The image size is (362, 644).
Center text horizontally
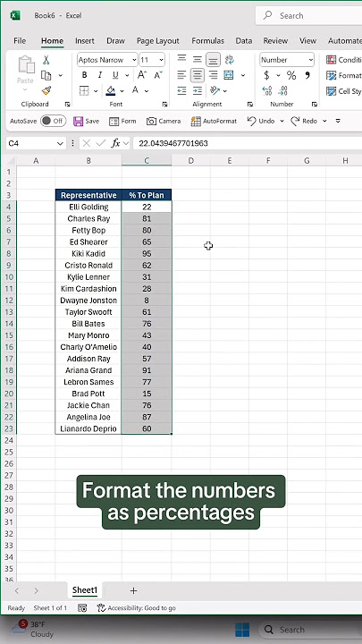[198, 75]
